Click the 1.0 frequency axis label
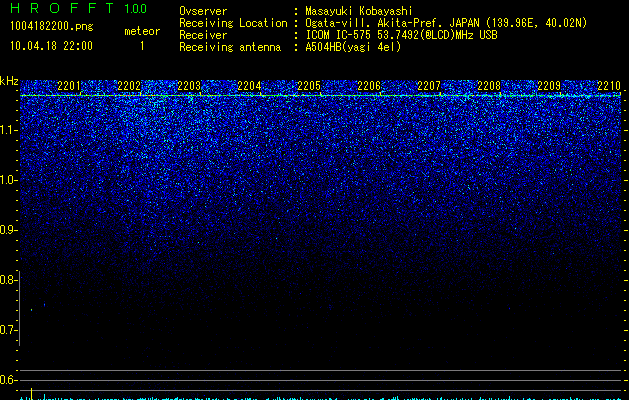 tap(8, 180)
